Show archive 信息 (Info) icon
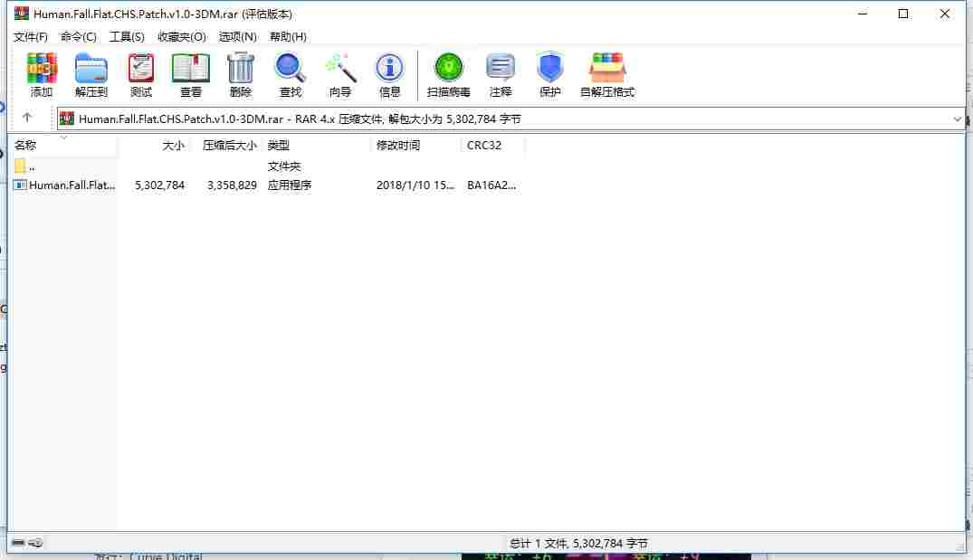This screenshot has height=560, width=973. click(x=389, y=74)
